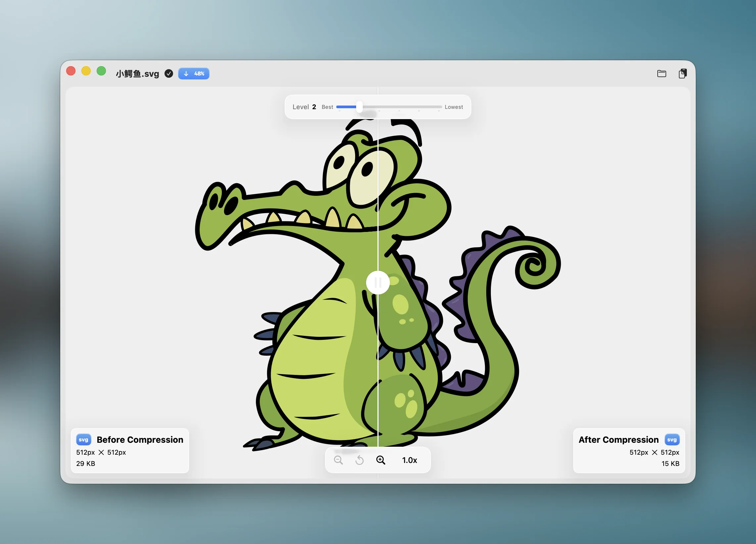The height and width of the screenshot is (544, 756).
Task: Click the 1.0x zoom level label
Action: [x=409, y=460]
